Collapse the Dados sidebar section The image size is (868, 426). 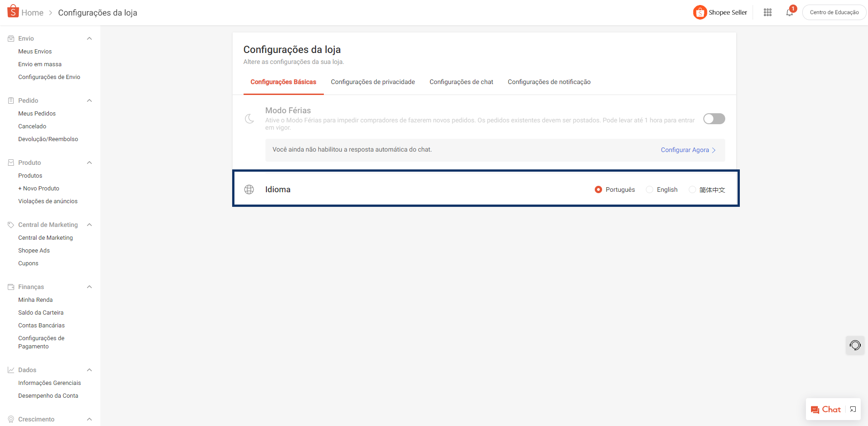pos(89,370)
